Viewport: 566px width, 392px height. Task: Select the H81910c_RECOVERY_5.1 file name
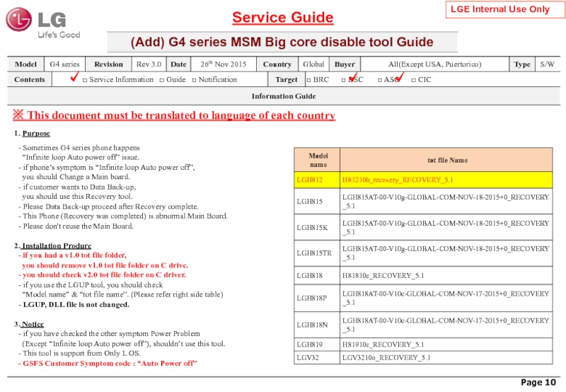pos(383,345)
